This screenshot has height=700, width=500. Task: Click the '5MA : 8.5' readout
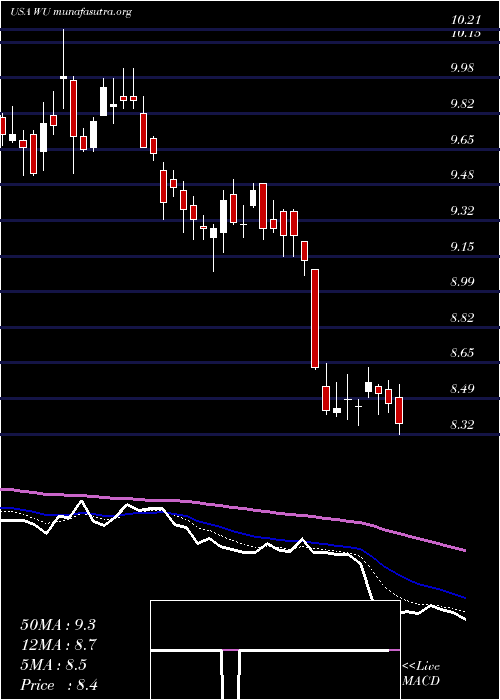coord(54,665)
